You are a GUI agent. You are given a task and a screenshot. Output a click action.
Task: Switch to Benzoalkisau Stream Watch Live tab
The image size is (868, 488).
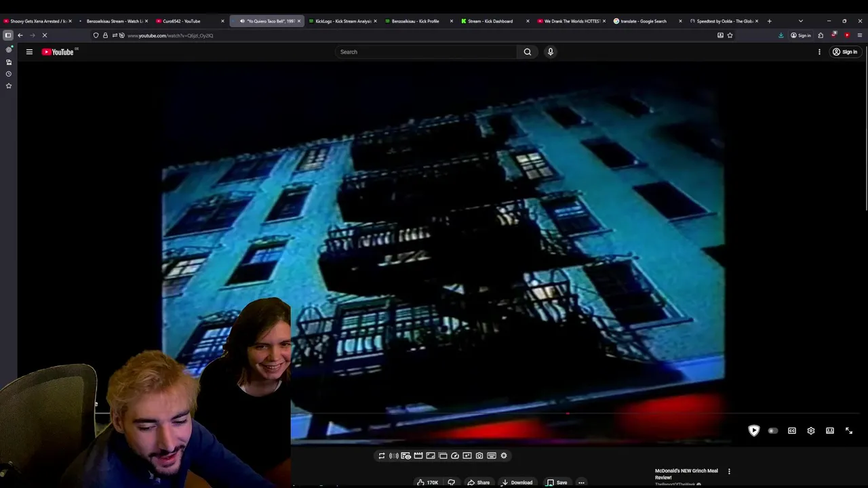point(114,21)
